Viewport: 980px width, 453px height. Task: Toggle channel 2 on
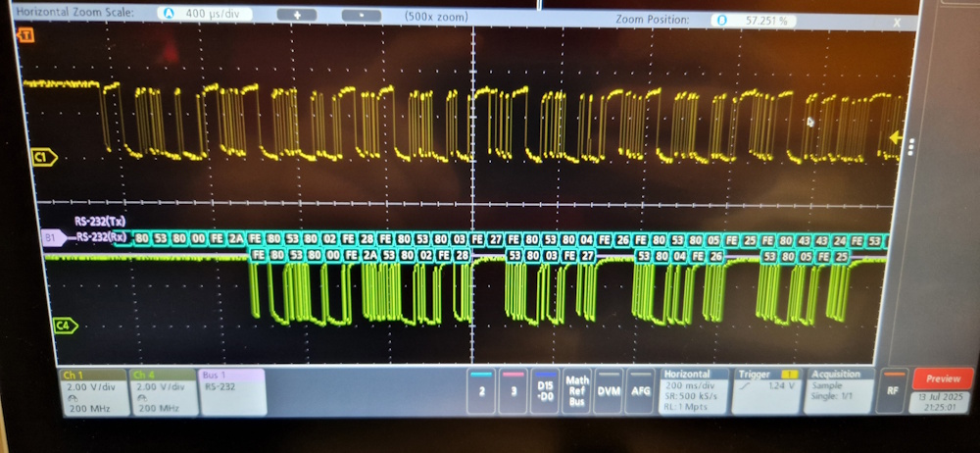[481, 390]
